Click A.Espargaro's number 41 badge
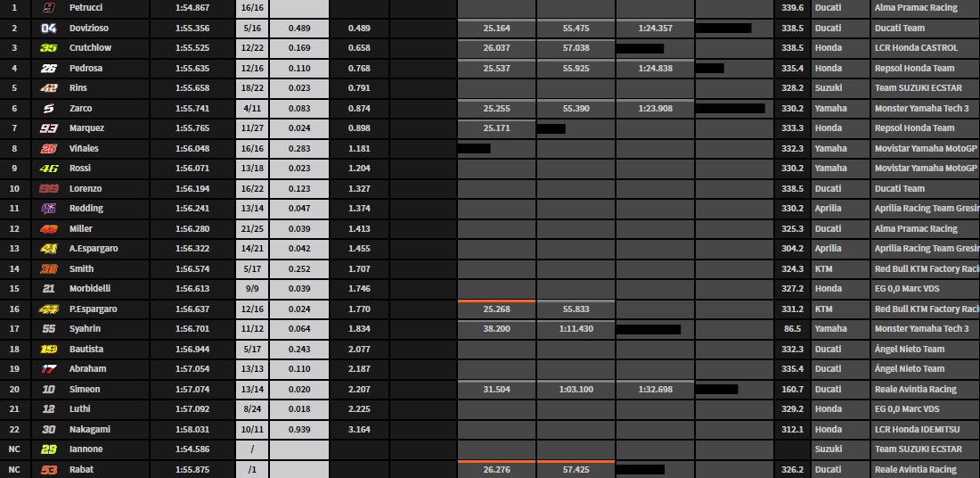 pos(49,249)
